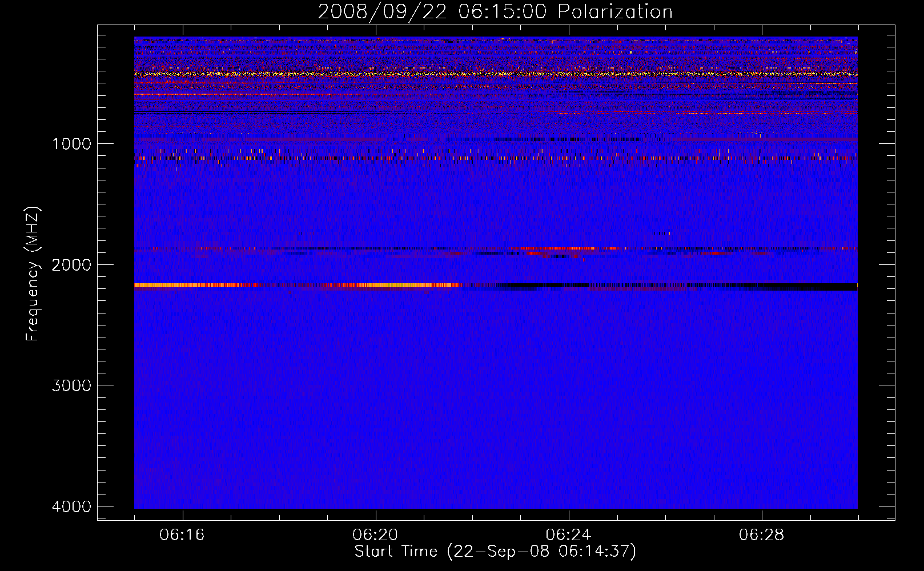Click the thick black band at the right edge

pos(800,286)
